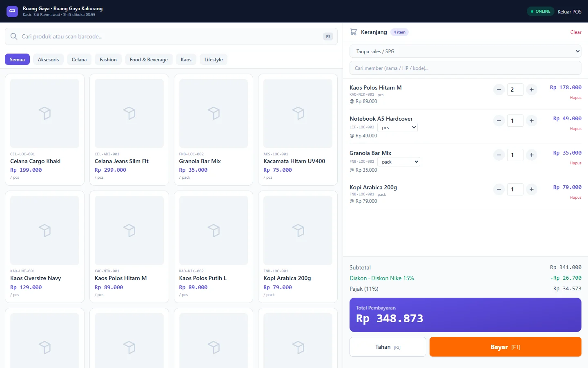Hold transaction with Tahan button
Screen dimensions: 588x368
(x=388, y=347)
